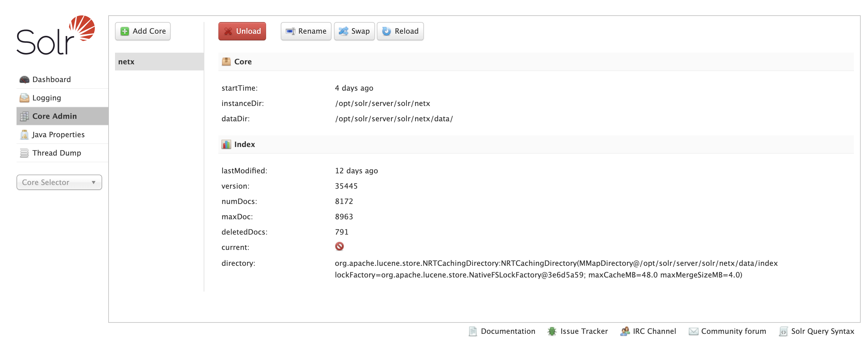Rename the selected core
Viewport: 868px width, 343px height.
[x=306, y=31]
